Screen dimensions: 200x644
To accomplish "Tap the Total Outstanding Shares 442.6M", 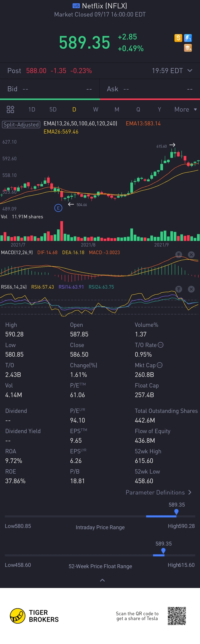I will click(x=145, y=420).
